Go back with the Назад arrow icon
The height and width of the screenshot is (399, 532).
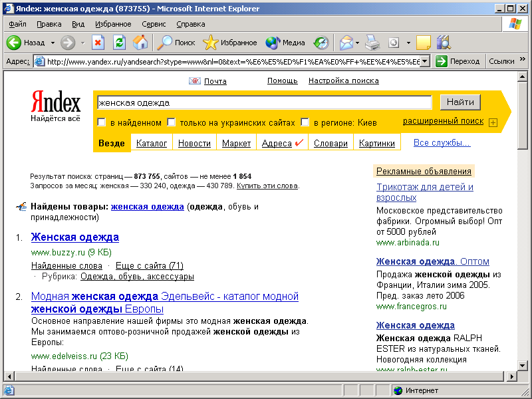[14, 43]
